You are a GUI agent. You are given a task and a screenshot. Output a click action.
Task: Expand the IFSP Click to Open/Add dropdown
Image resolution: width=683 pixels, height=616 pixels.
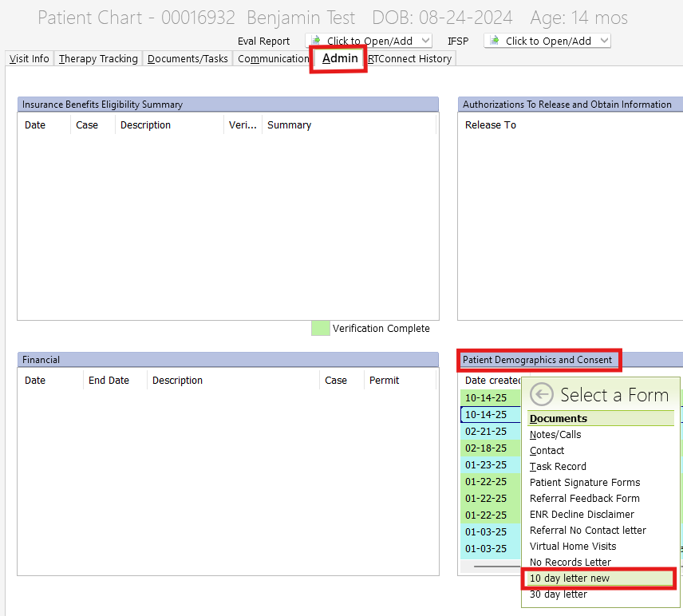[603, 41]
